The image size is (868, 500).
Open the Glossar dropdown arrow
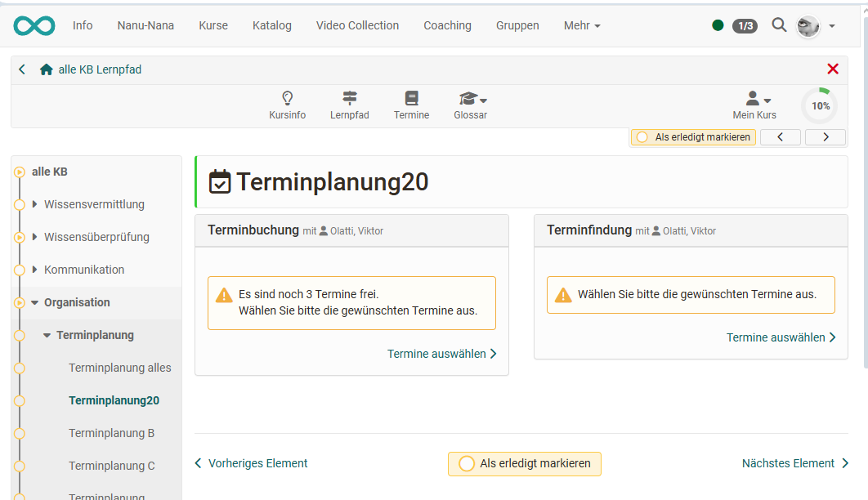tap(482, 100)
